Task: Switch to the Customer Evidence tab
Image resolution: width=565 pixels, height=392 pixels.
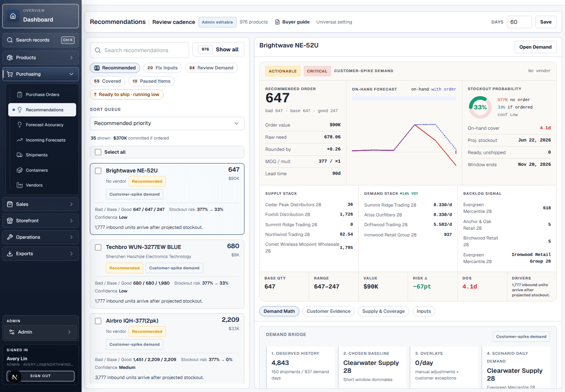Action: 328,311
